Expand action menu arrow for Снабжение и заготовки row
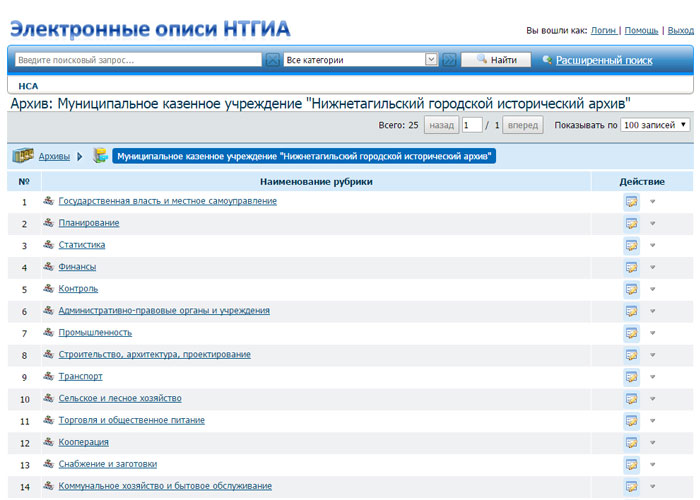This screenshot has width=700, height=500. [x=652, y=464]
